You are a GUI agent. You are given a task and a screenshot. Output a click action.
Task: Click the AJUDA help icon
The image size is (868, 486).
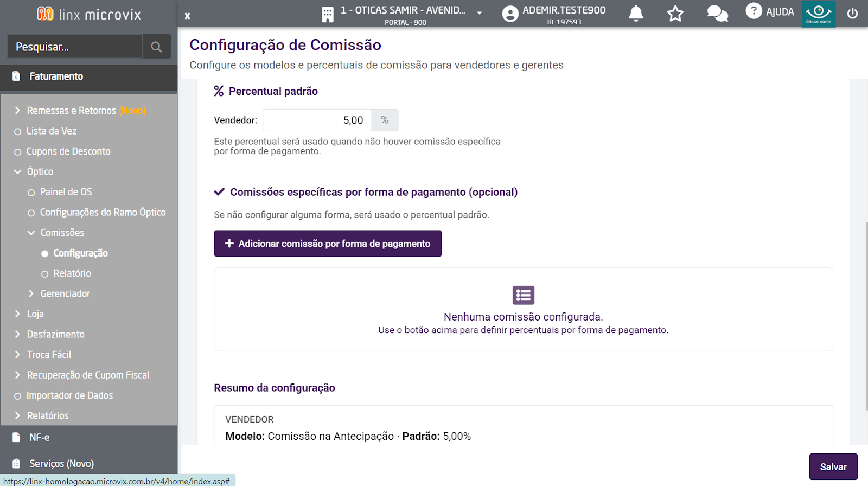pos(754,11)
